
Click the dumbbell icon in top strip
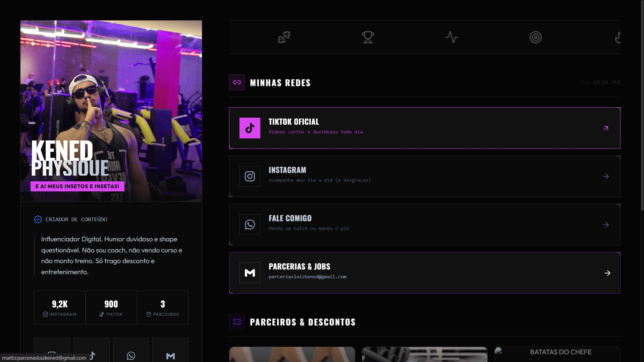click(284, 37)
